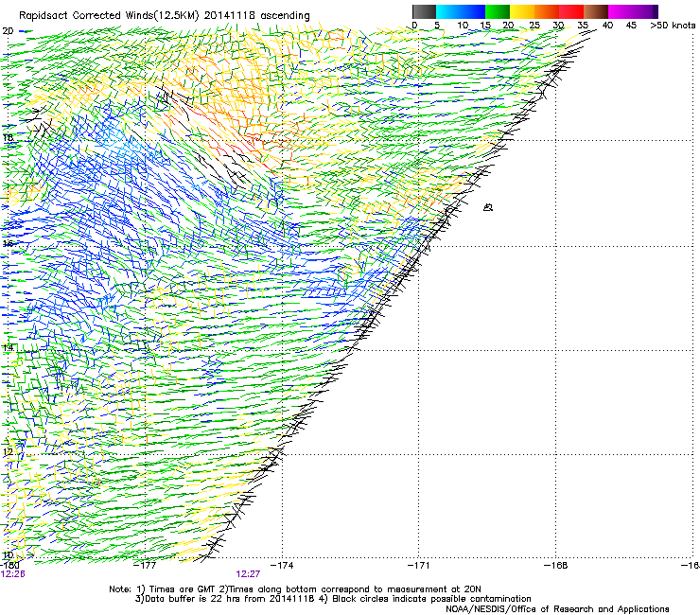700x615 pixels.
Task: Click the '10' latitude label
Action: (8, 555)
